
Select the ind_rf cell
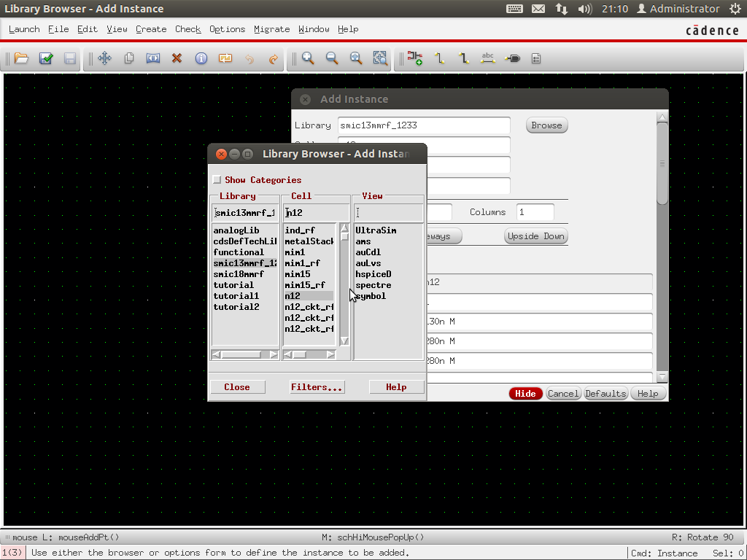coord(300,230)
